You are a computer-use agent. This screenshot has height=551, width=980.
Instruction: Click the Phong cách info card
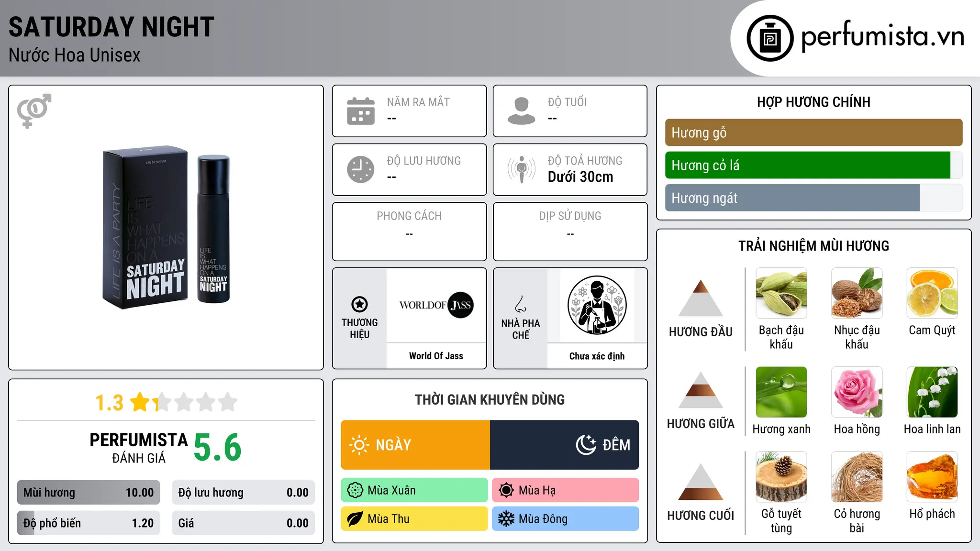pos(410,231)
